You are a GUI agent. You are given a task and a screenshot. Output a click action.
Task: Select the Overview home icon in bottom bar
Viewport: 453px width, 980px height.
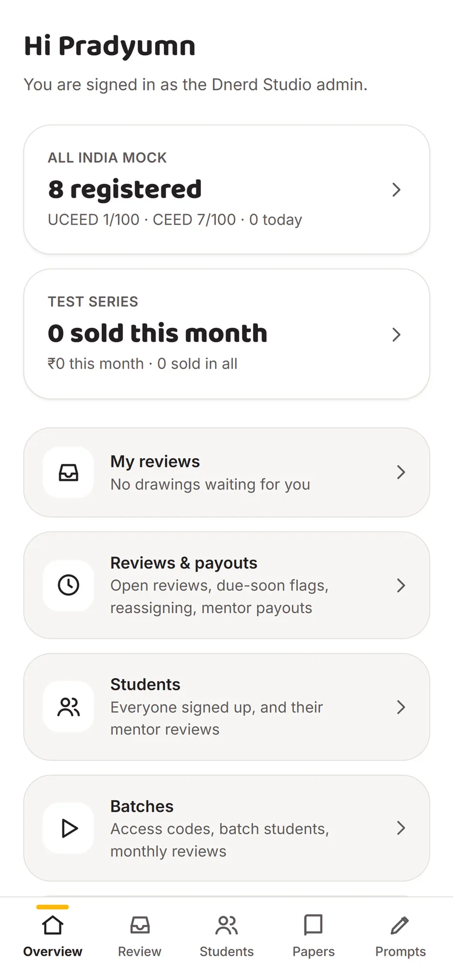(53, 925)
